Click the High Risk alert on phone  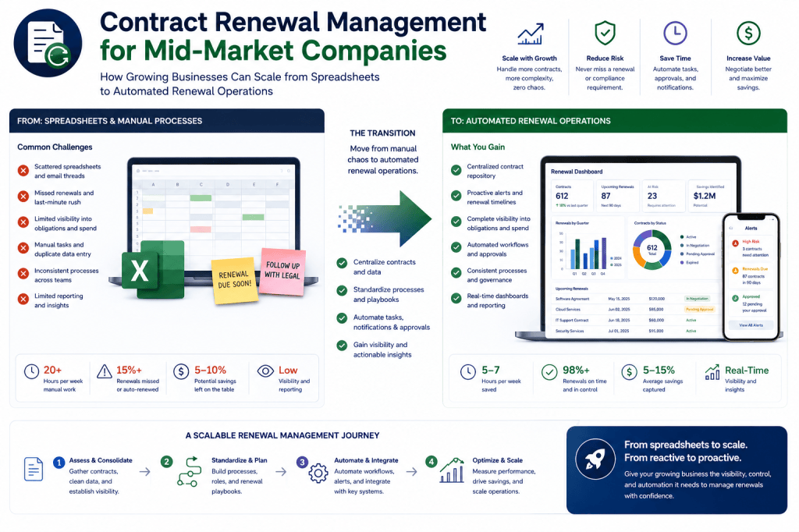tap(751, 248)
